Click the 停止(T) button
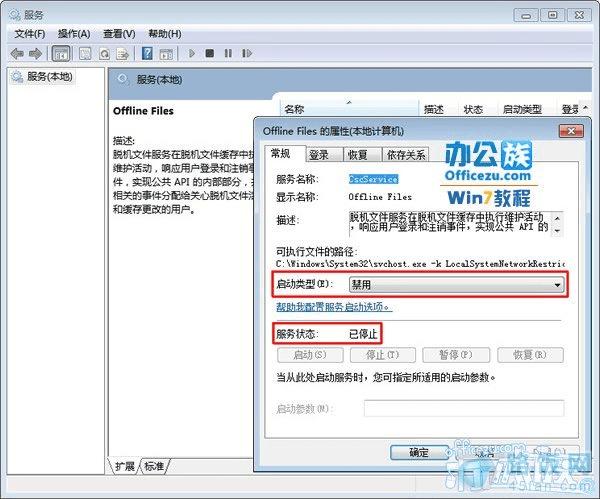The width and height of the screenshot is (600, 499). [x=383, y=355]
